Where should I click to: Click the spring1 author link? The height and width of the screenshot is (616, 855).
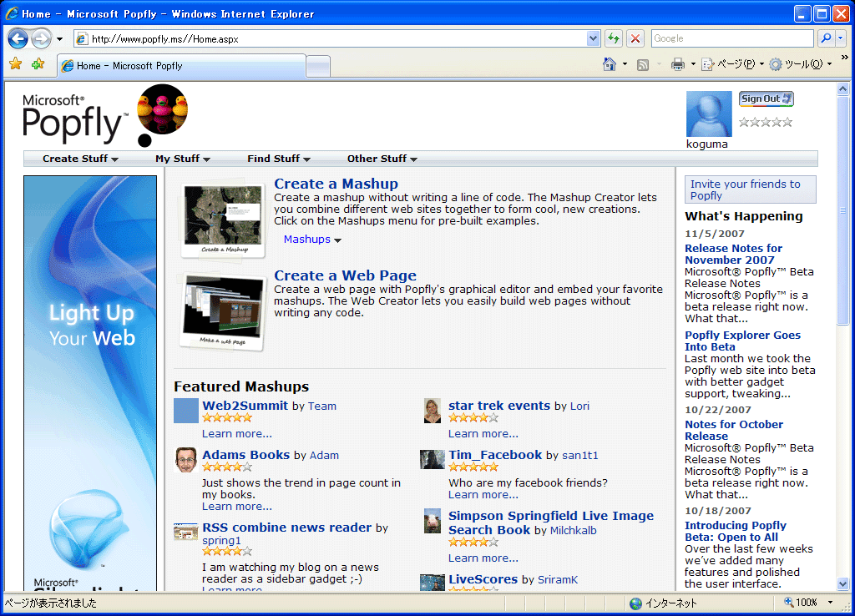point(221,541)
